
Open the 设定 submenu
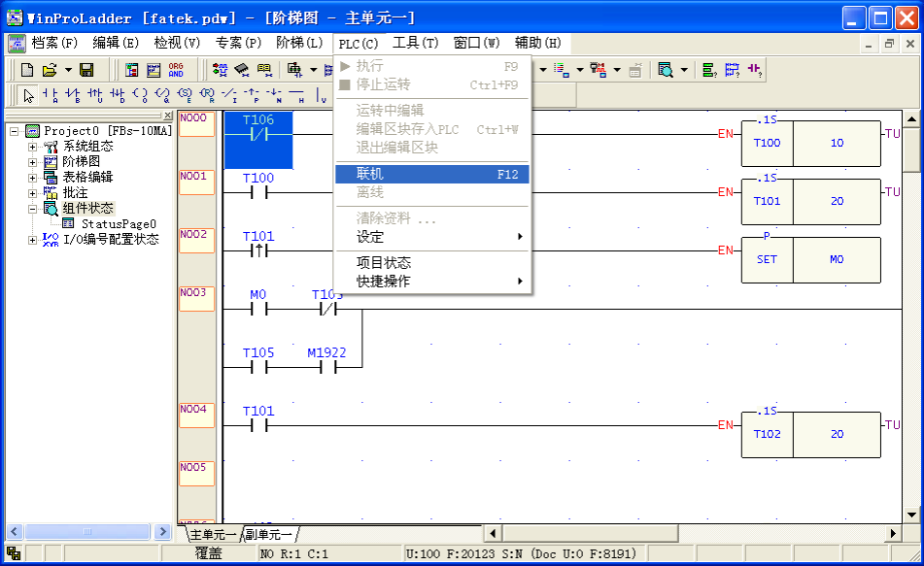pyautogui.click(x=370, y=237)
